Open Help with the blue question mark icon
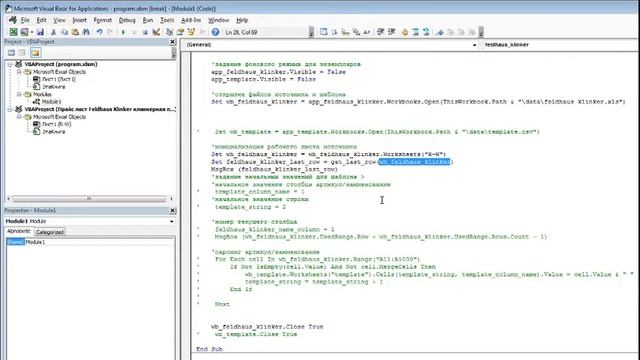The height and width of the screenshot is (360, 640). point(215,32)
